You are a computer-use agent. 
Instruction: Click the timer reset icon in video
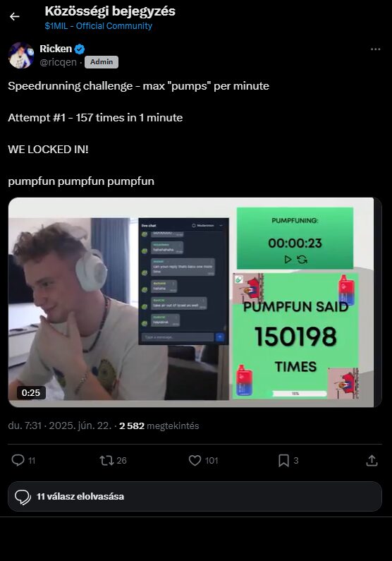tap(302, 259)
